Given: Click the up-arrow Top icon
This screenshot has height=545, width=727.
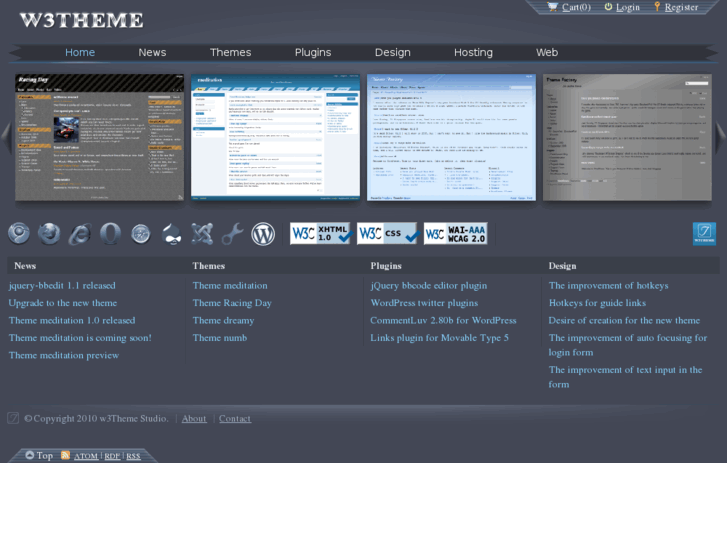Looking at the screenshot, I should pyautogui.click(x=30, y=455).
